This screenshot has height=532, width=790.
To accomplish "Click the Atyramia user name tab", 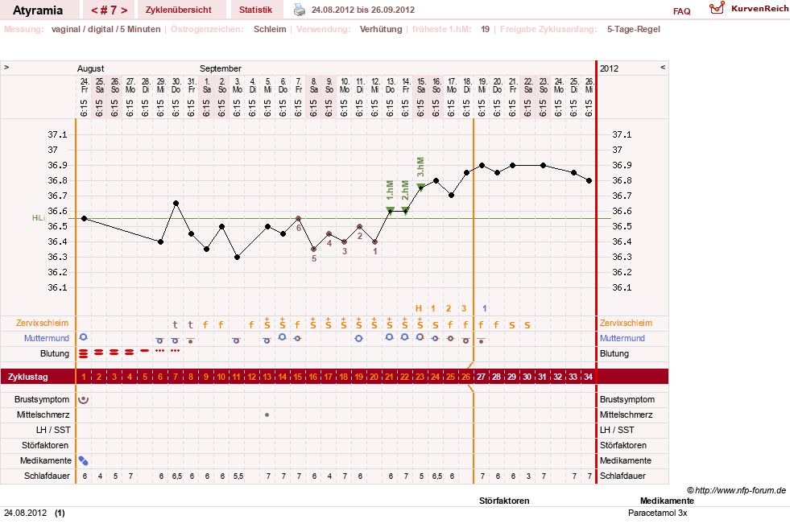I will [x=38, y=10].
